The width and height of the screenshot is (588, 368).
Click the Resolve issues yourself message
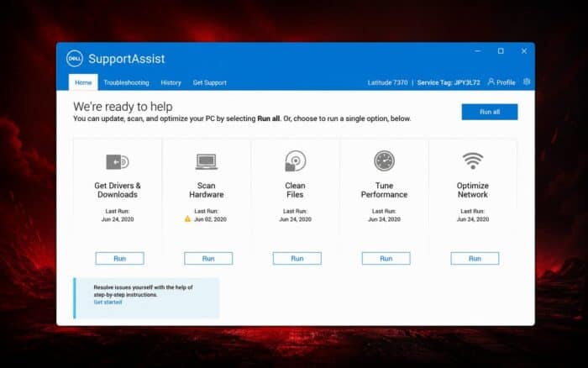[143, 291]
